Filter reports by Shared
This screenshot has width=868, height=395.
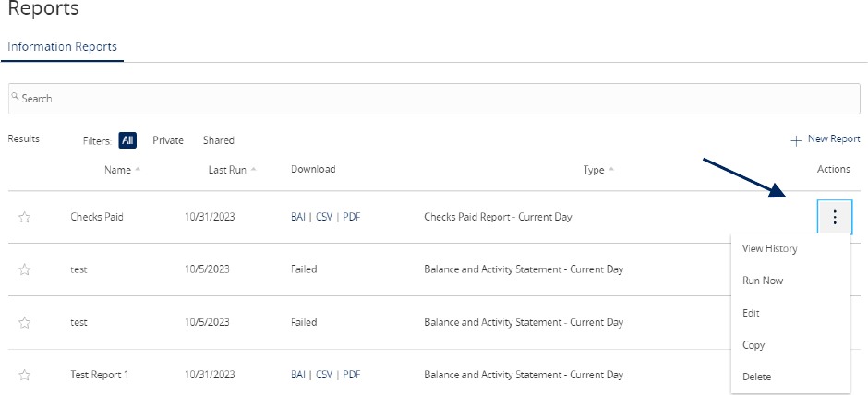pyautogui.click(x=218, y=140)
